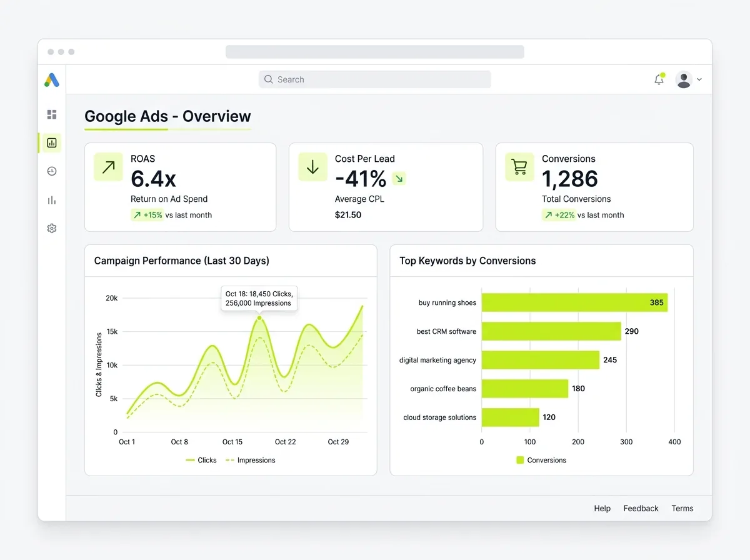
Task: Click the digital marketing agency bar
Action: [541, 360]
